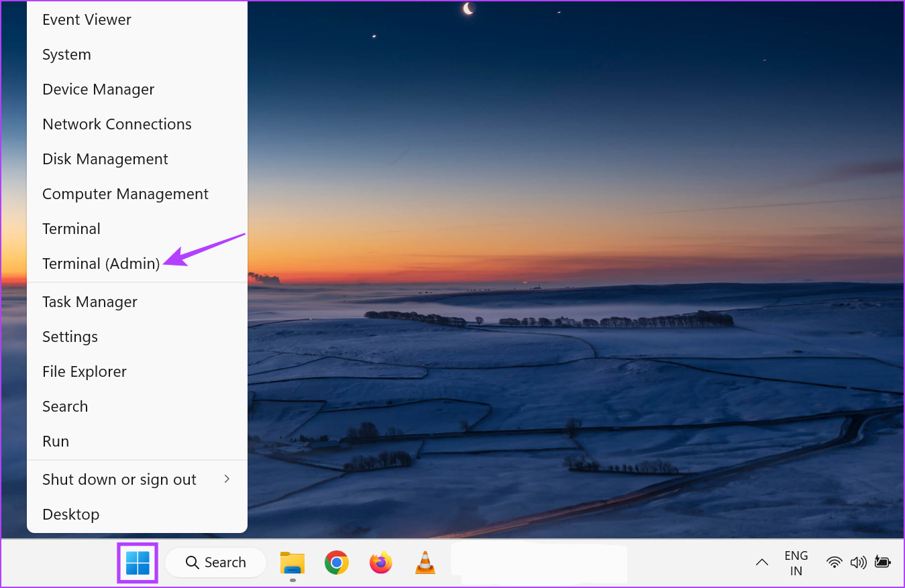Image resolution: width=905 pixels, height=588 pixels.
Task: Click the Windows Start button
Action: pos(137,563)
